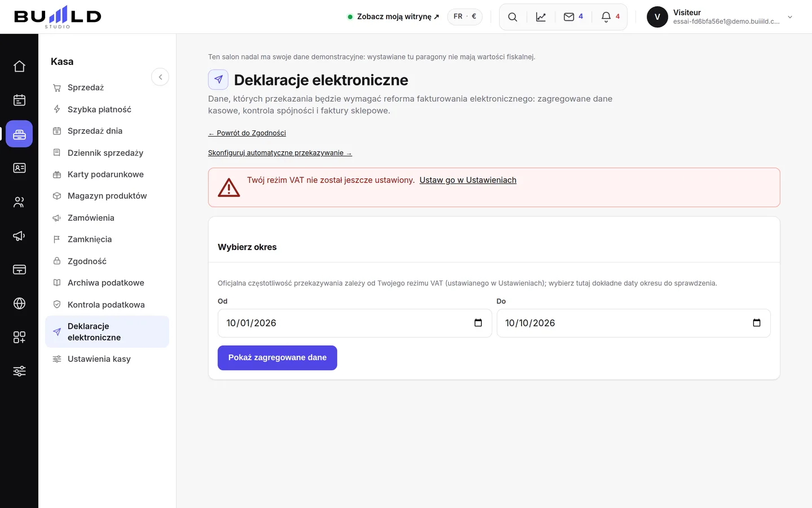Viewport: 812px width, 508px height.
Task: Open Magazyn produktów menu item
Action: tap(107, 196)
